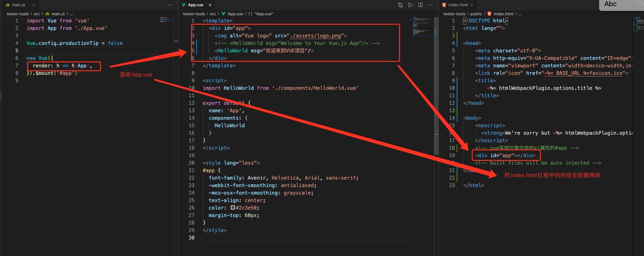This screenshot has height=256, width=644.
Task: Click the #2c3e50 color swatch box
Action: point(233,208)
